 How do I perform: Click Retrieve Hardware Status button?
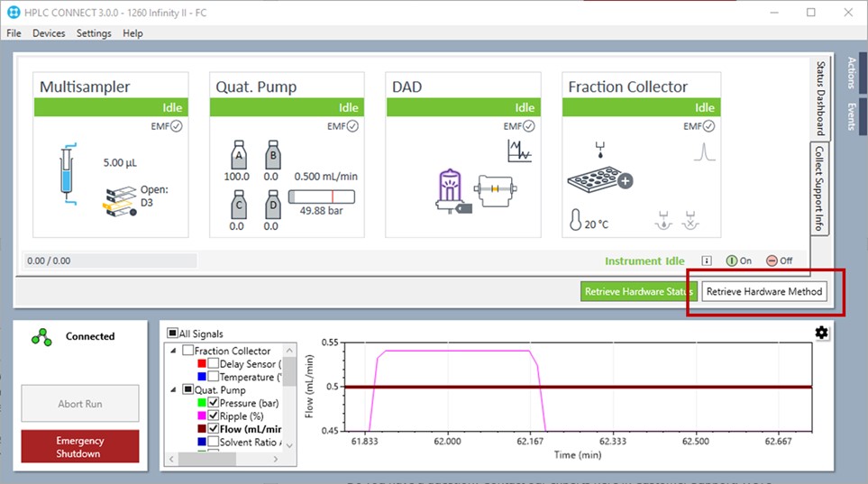point(639,291)
